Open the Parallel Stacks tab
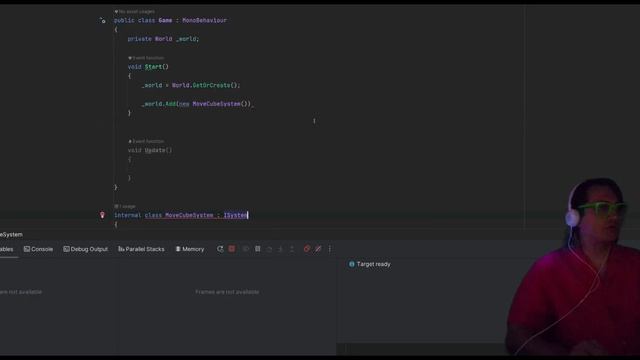This screenshot has height=360, width=640. pos(141,249)
